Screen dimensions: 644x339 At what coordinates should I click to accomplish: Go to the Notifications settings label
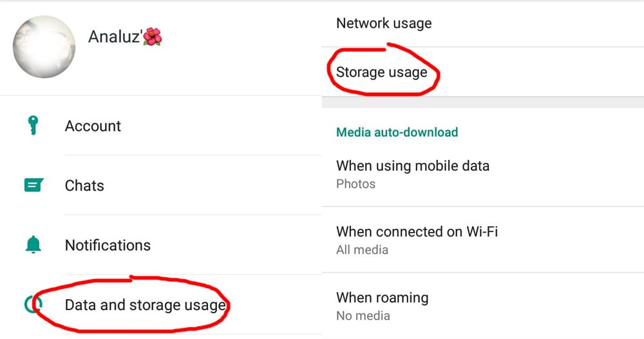[x=108, y=245]
